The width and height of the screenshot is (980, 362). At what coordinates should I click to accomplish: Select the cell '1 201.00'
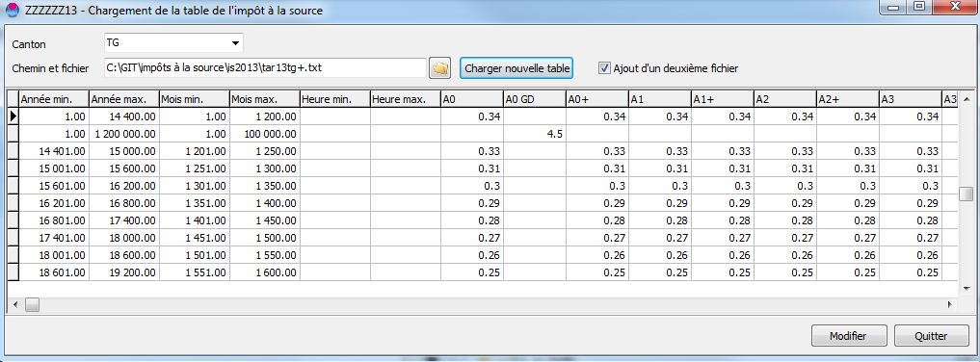(195, 151)
